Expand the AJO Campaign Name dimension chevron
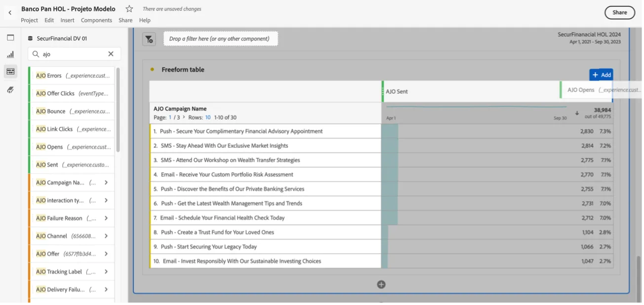Screen dimensions: 644x305 [x=106, y=182]
